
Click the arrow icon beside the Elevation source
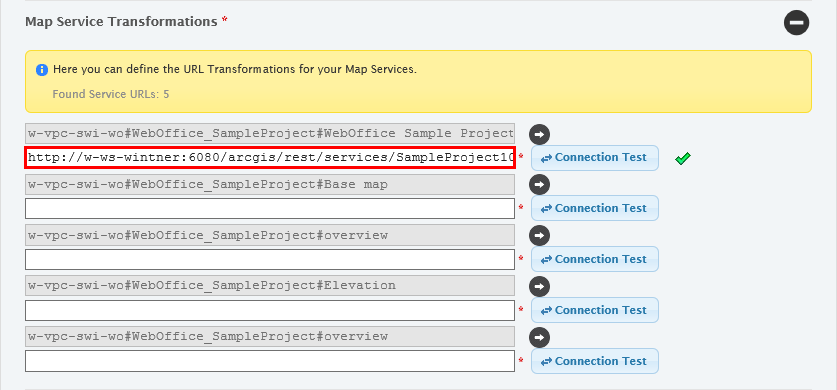click(x=539, y=286)
